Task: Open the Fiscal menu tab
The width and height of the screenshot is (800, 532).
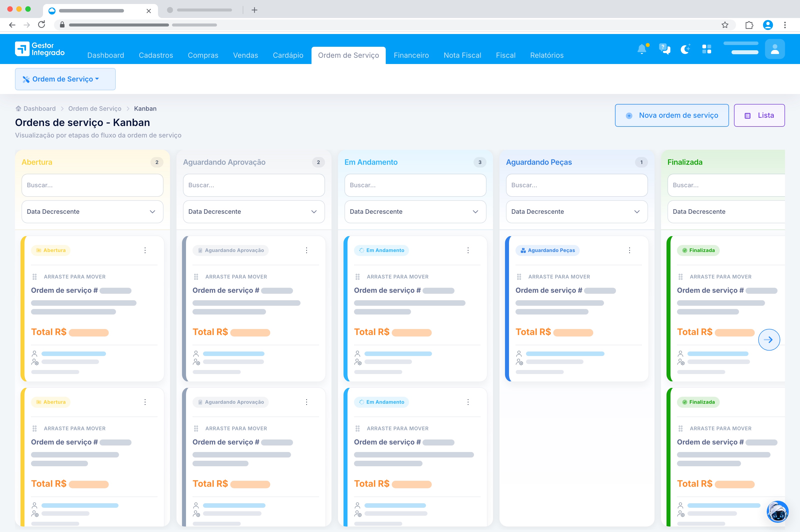Action: pos(505,55)
